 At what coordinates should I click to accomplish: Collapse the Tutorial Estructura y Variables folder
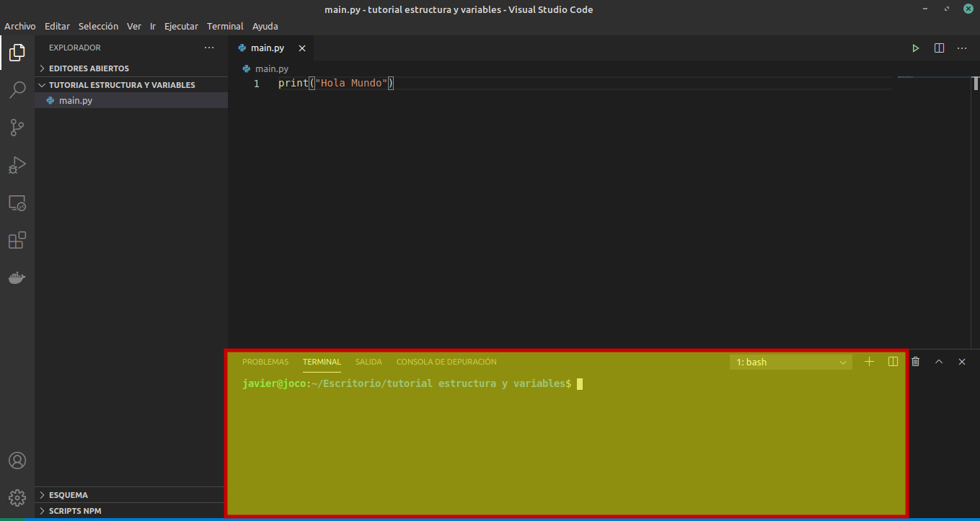point(131,85)
